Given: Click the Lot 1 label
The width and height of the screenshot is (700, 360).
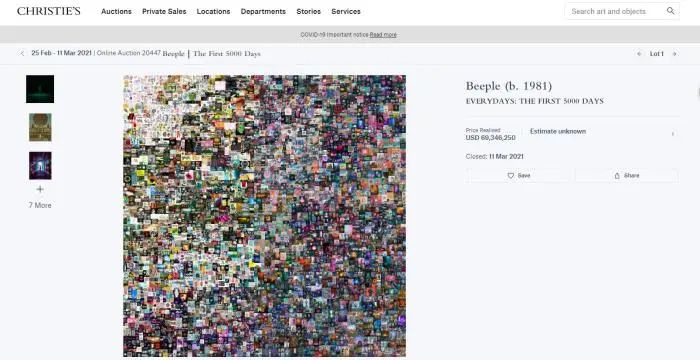Looking at the screenshot, I should click(657, 54).
